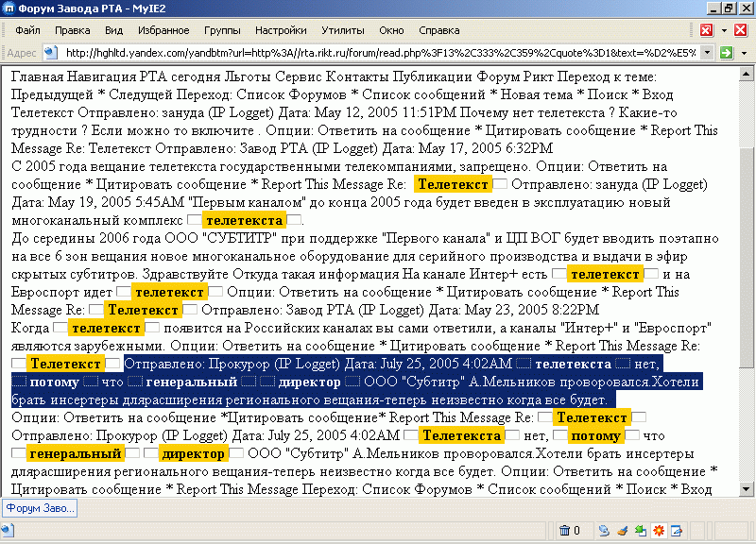
Task: Open the Вид menu
Action: [x=113, y=30]
